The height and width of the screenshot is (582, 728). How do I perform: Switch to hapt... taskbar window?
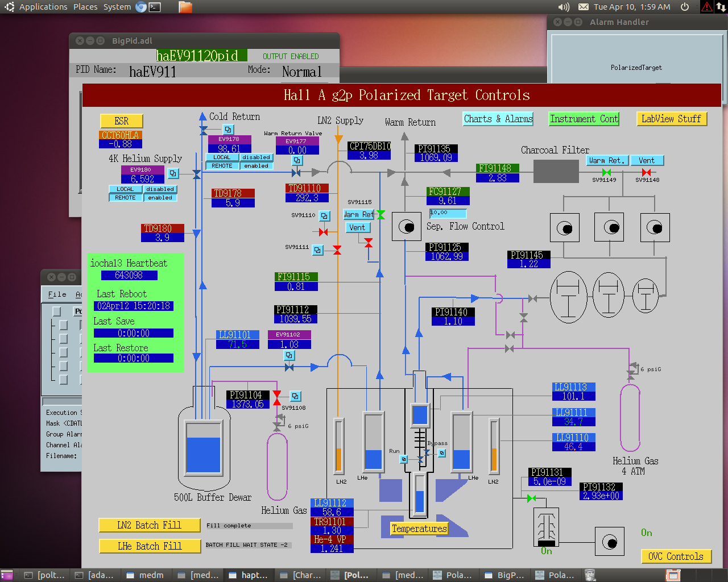(248, 575)
